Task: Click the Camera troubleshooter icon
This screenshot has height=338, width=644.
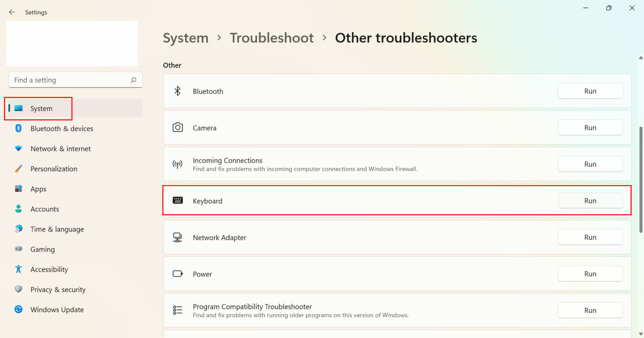Action: 178,127
